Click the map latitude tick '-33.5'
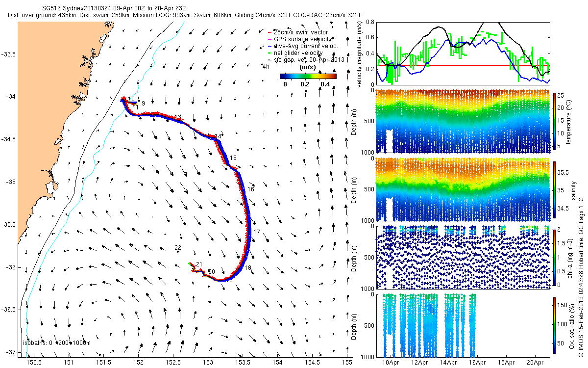Image resolution: width=588 pixels, height=368 pixels. point(8,54)
